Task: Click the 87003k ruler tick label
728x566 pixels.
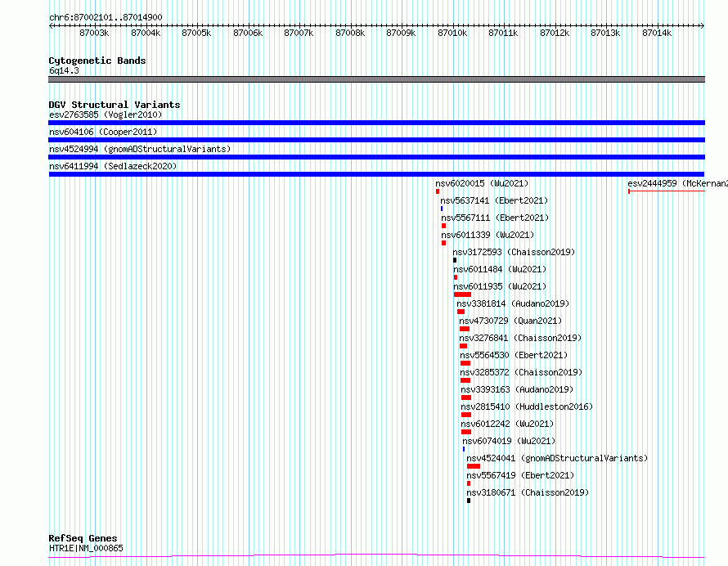Action: pyautogui.click(x=94, y=33)
